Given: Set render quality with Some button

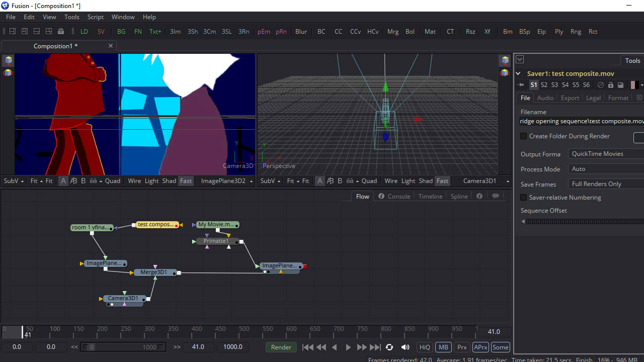Looking at the screenshot, I should pos(501,347).
